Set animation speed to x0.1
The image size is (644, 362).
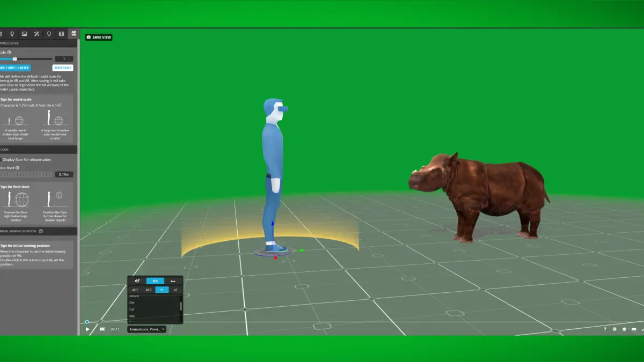click(135, 290)
